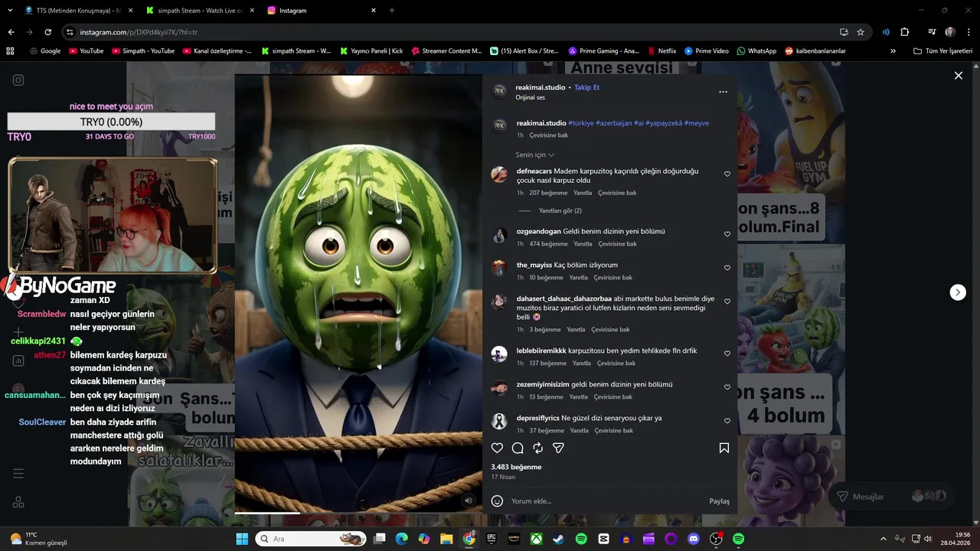The height and width of the screenshot is (551, 980).
Task: Close the Instagram post overlay
Action: click(x=958, y=75)
